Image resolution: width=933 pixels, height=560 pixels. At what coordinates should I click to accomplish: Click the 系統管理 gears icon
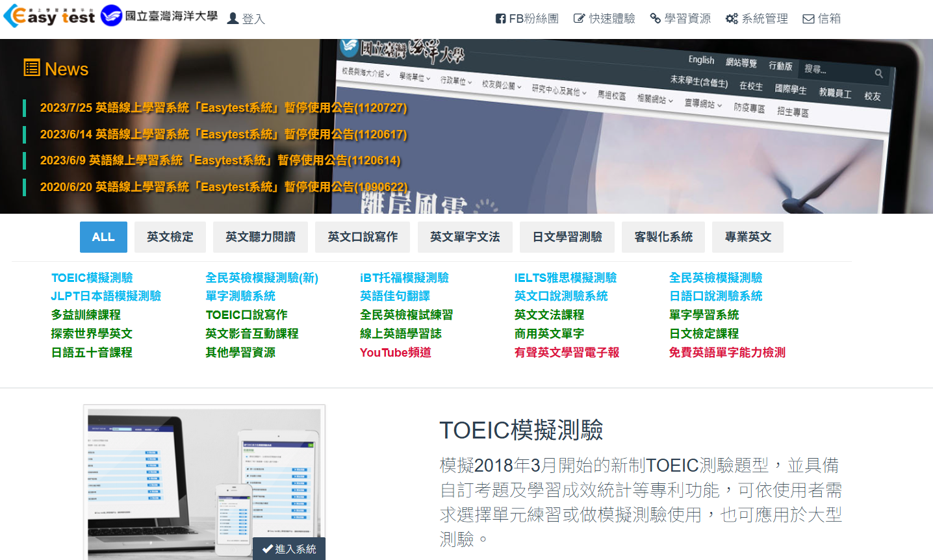point(732,19)
